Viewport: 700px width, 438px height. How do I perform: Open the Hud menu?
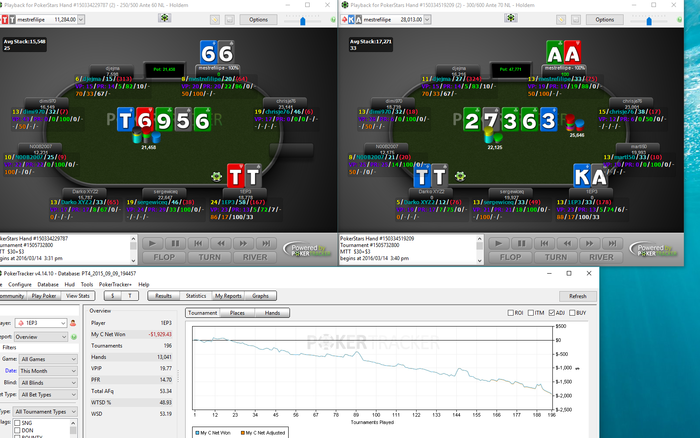[x=70, y=284]
